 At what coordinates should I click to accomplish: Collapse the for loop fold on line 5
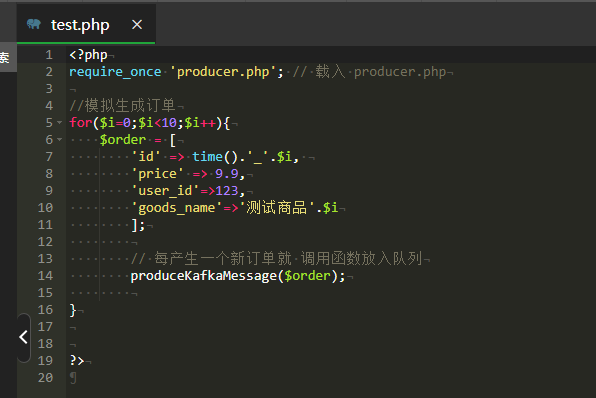(59, 122)
